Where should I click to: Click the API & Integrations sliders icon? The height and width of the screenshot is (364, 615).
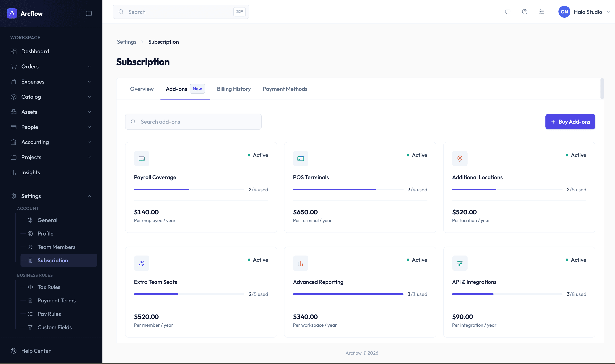click(459, 263)
